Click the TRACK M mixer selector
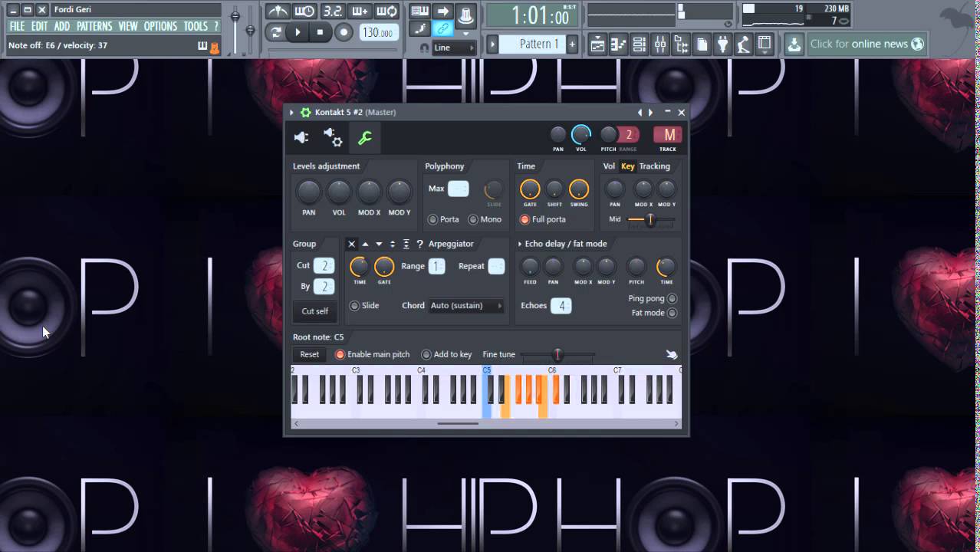 [x=669, y=135]
